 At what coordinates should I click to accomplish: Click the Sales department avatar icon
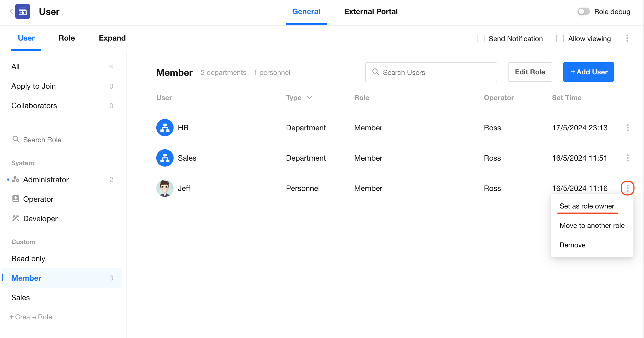point(165,158)
